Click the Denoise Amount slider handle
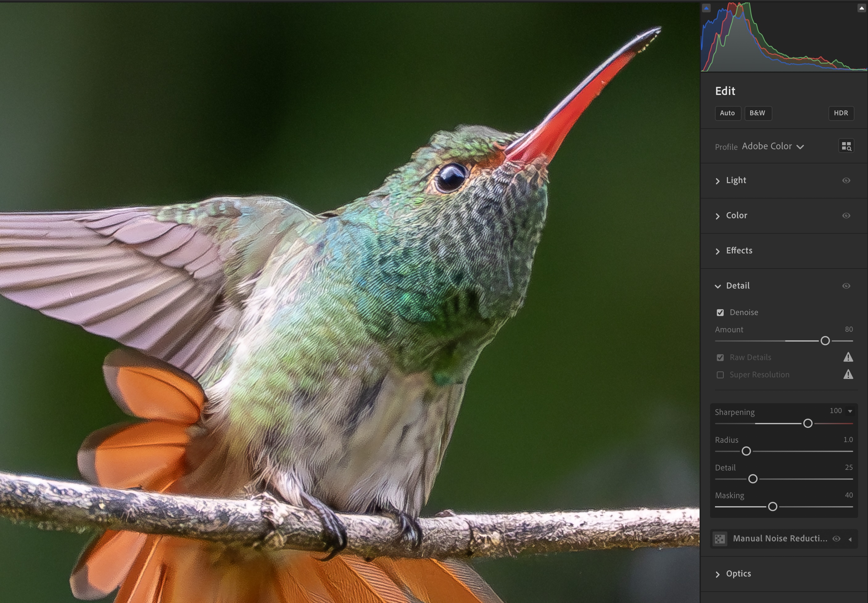Screen dimensions: 868x603 coord(825,341)
